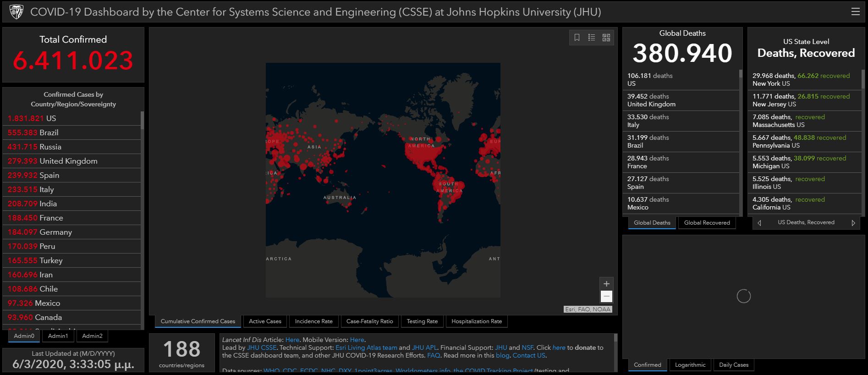Select Russia in confirmed cases list
868x375 pixels.
(72, 147)
